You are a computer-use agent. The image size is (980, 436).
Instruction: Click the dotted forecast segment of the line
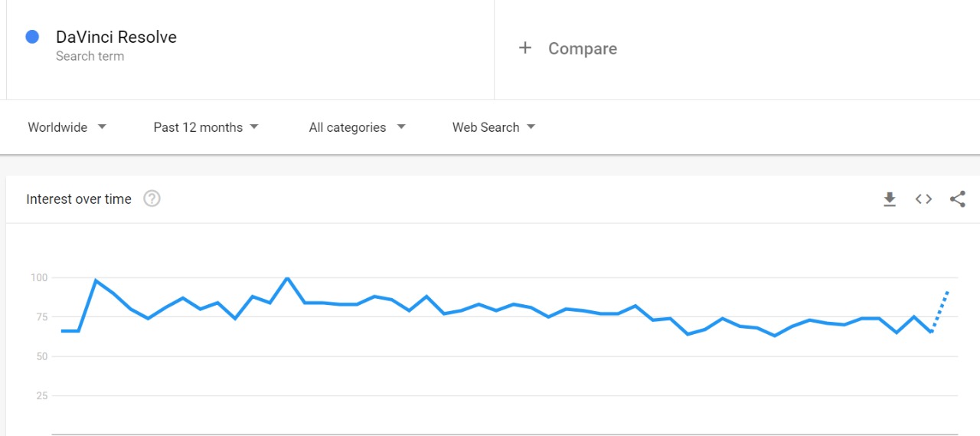click(x=940, y=311)
